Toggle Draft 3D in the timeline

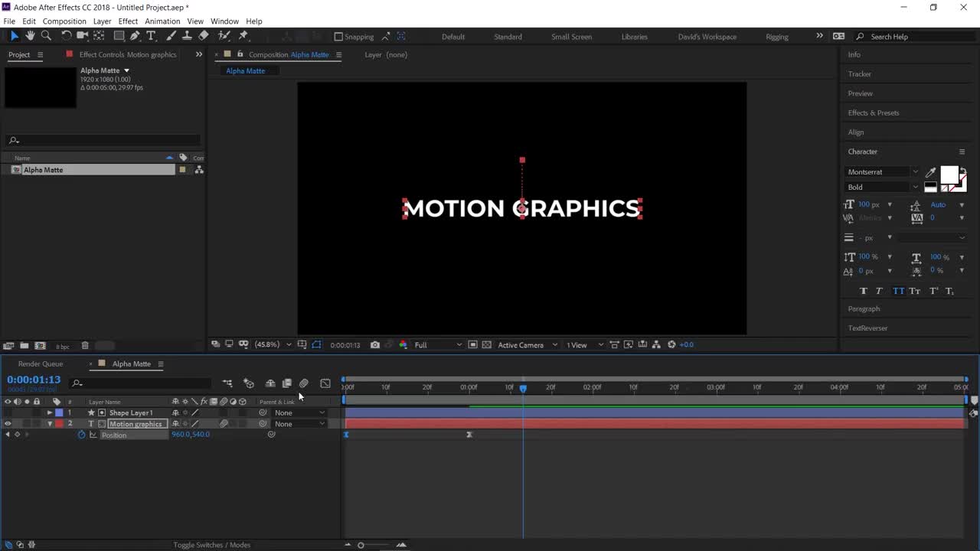click(x=249, y=383)
